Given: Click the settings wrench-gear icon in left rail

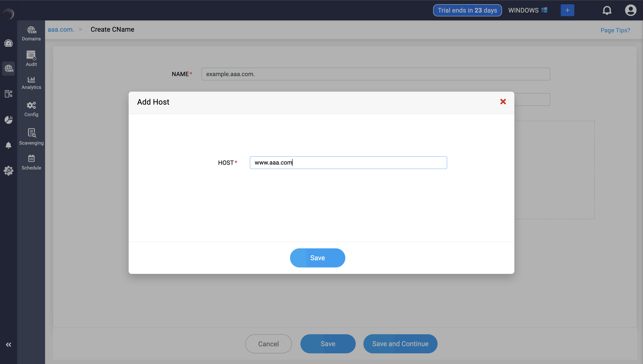Looking at the screenshot, I should [x=9, y=171].
